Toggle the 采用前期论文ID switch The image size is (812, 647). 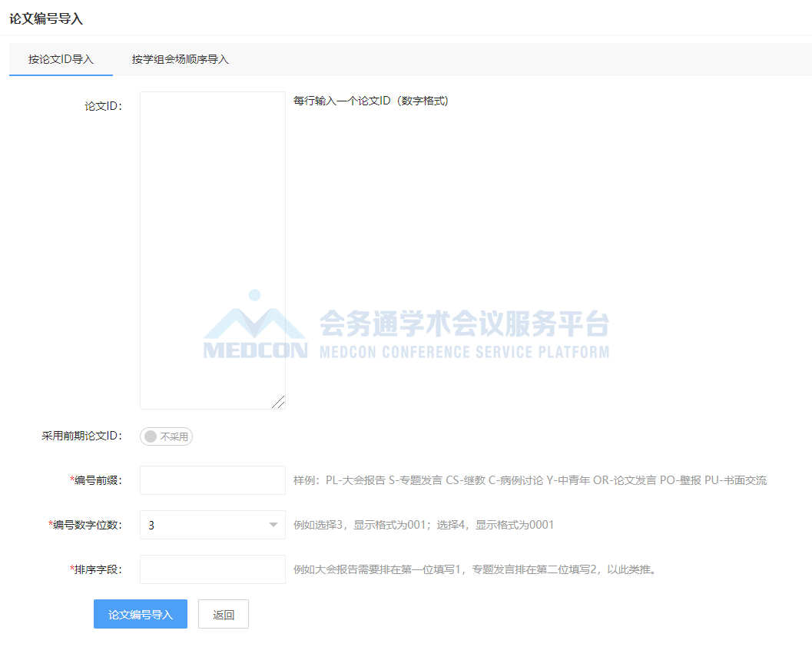pyautogui.click(x=166, y=436)
